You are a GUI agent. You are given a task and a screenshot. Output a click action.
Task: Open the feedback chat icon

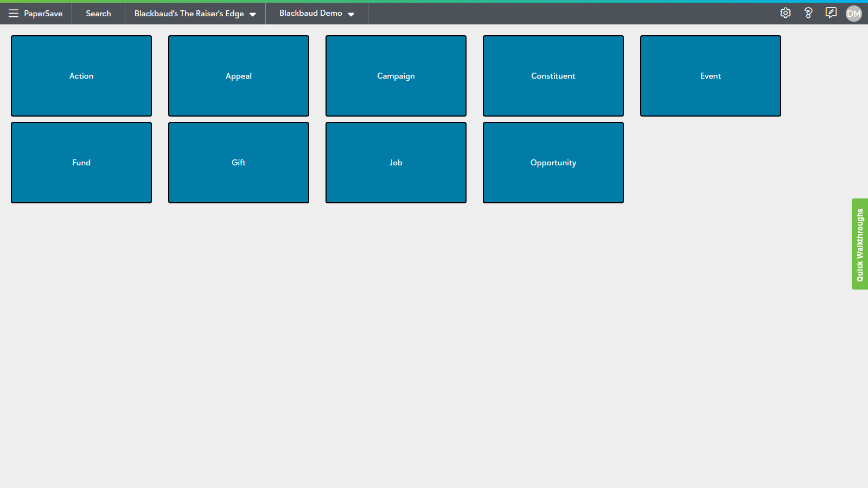[x=831, y=13]
